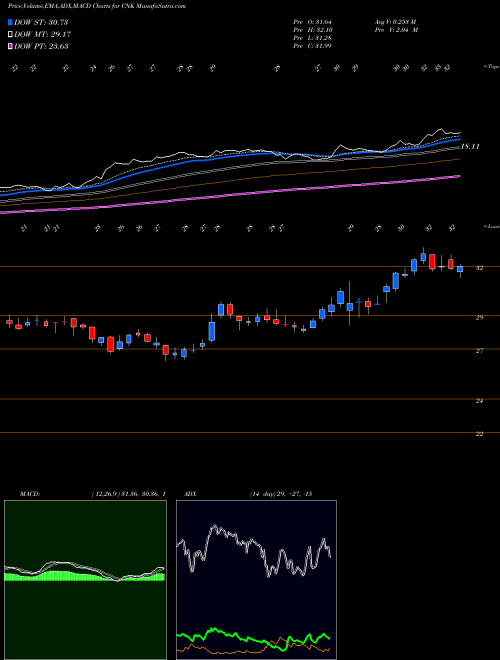Select the 'DOW MT: 29.17' legend text
The width and height of the screenshot is (500, 660).
tap(41, 35)
